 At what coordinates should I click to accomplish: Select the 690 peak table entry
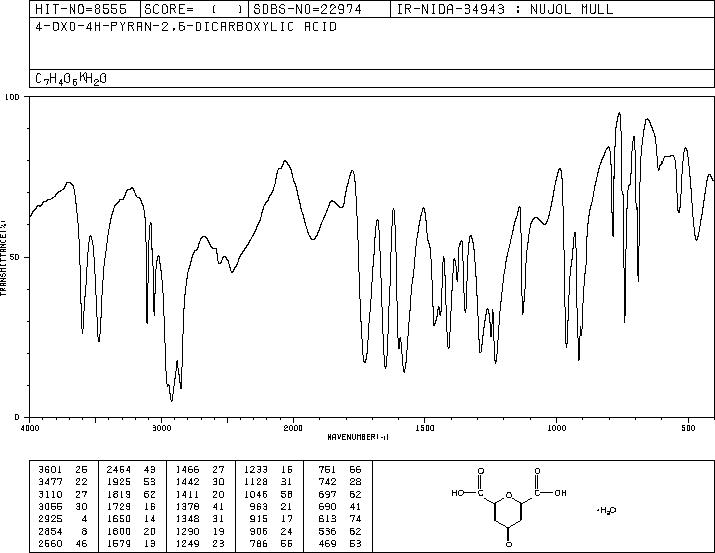340,506
